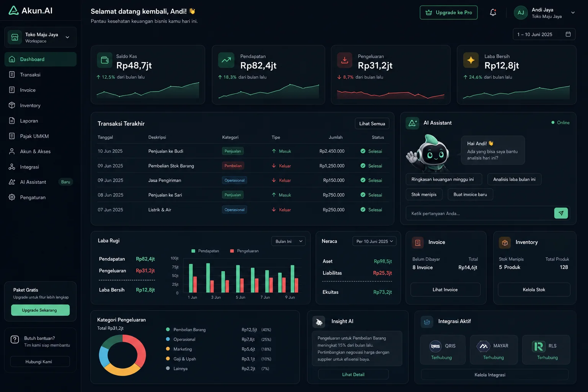Image resolution: width=588 pixels, height=392 pixels.
Task: Click the calendar icon in date range
Action: coord(568,34)
